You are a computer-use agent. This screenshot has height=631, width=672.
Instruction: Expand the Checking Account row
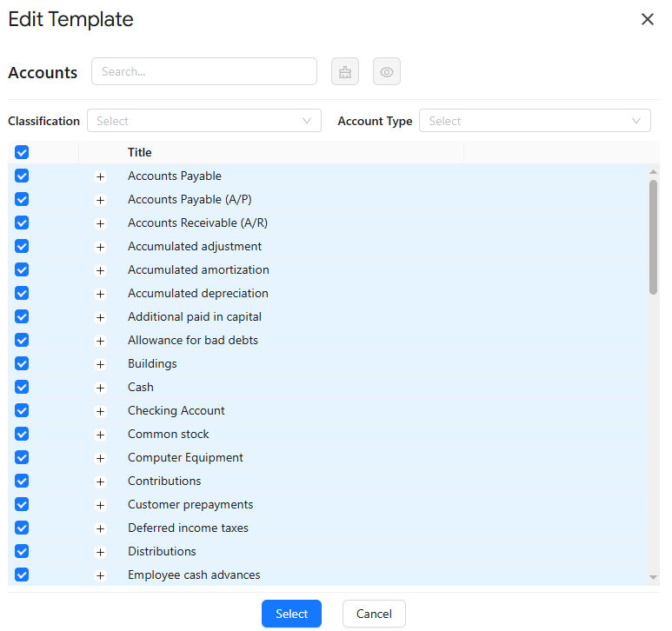[100, 411]
